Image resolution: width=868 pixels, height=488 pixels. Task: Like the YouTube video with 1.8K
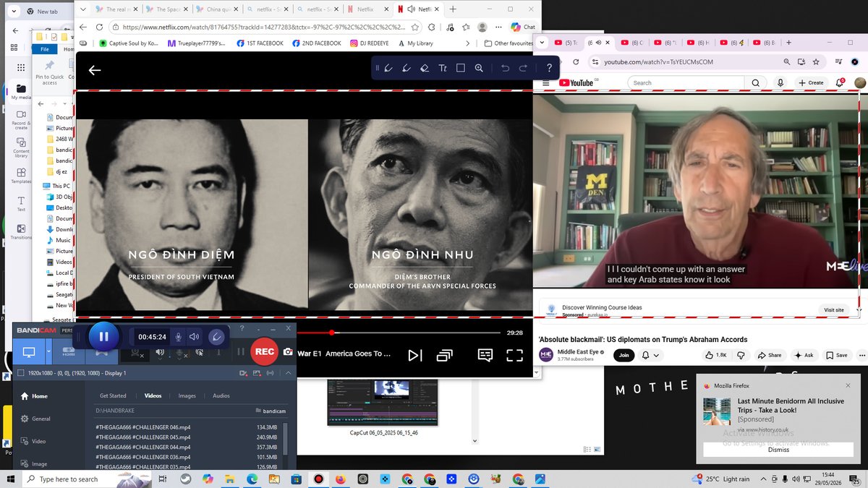(x=716, y=355)
